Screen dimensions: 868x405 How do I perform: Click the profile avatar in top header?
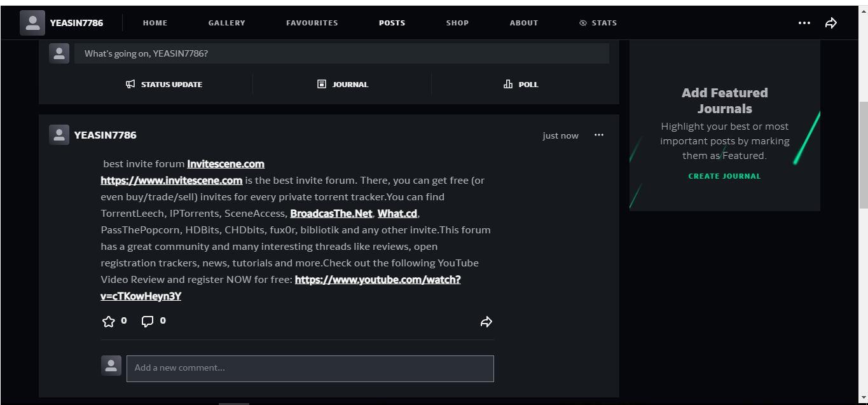(32, 23)
